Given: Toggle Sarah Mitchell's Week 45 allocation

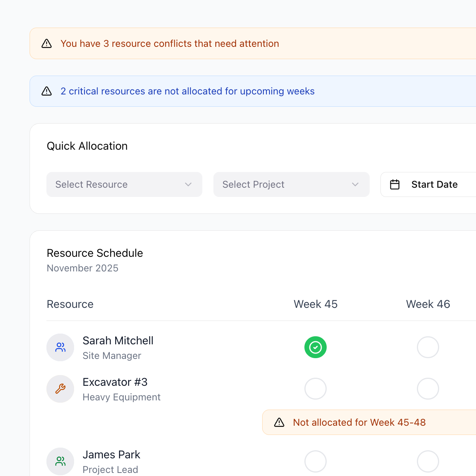Looking at the screenshot, I should [316, 347].
